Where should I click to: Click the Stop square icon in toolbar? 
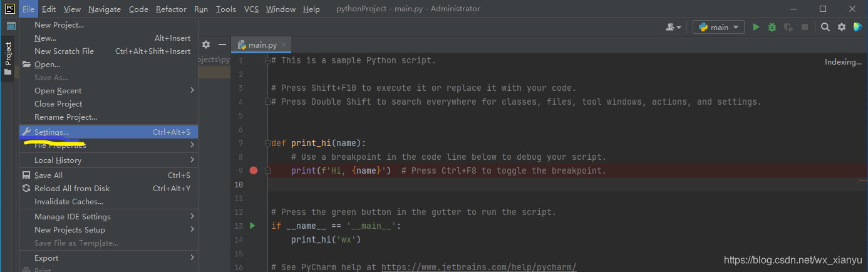click(x=805, y=27)
